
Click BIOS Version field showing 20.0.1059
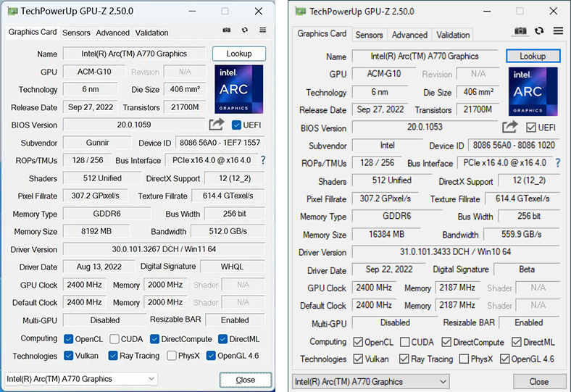(x=134, y=125)
